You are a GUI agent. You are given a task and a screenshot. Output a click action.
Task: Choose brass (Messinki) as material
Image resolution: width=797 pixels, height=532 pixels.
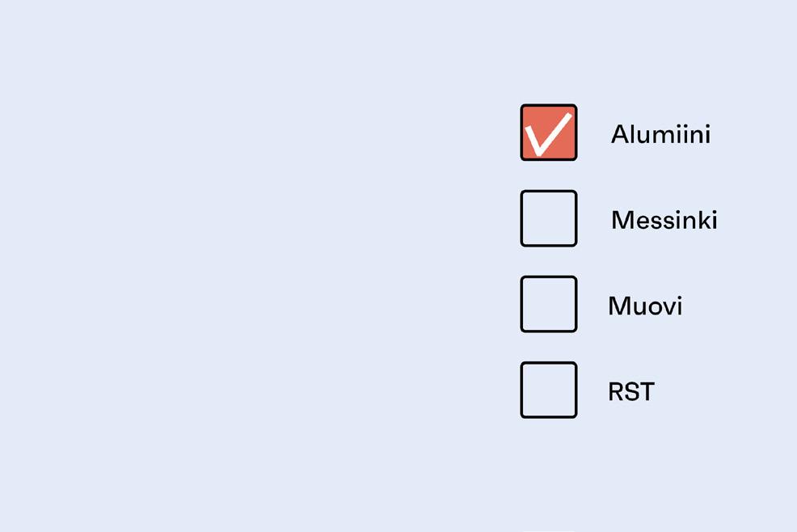[x=548, y=218]
